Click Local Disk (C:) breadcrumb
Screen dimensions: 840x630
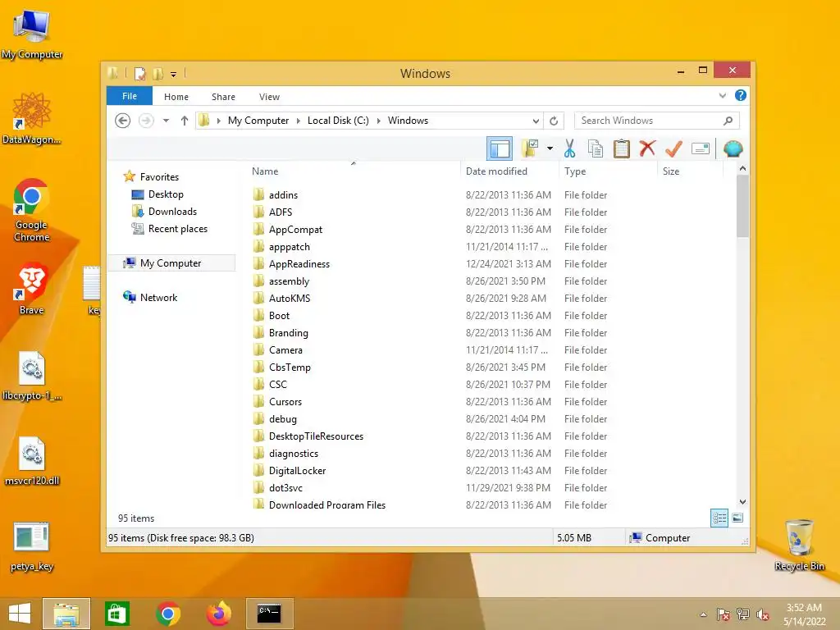338,121
